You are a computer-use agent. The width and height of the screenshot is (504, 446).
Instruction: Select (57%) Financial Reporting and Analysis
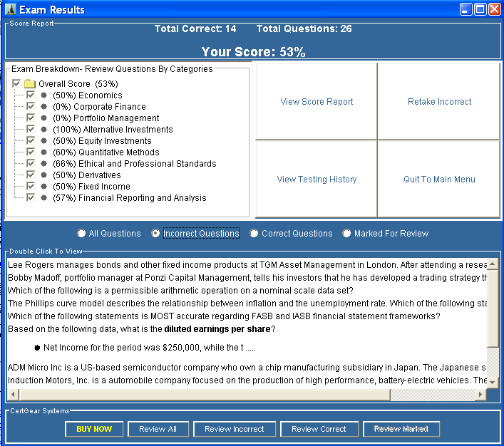coord(130,197)
